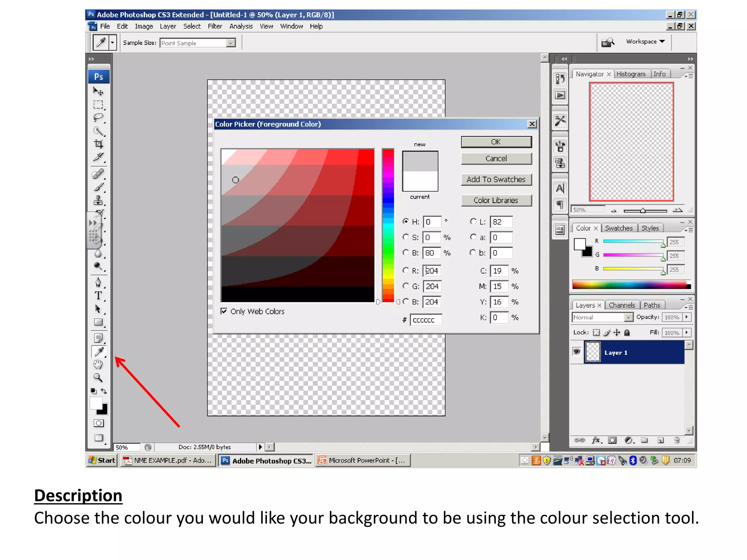747x560 pixels.
Task: Click the Navigator zoom slider
Action: [645, 211]
